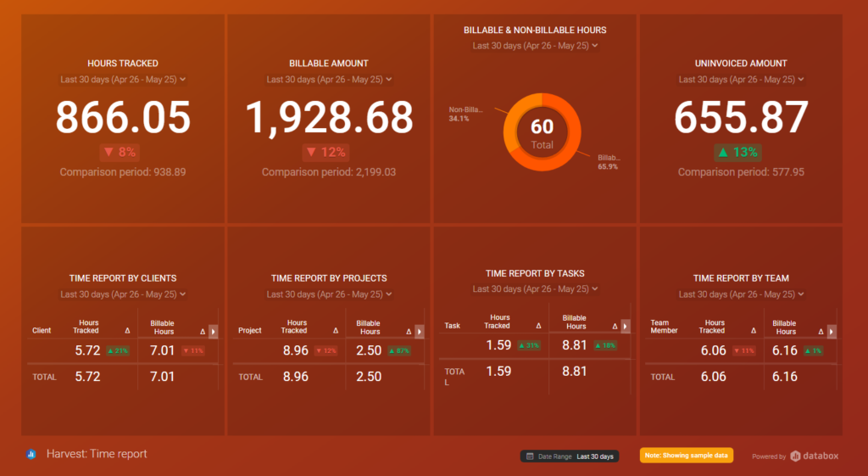Image resolution: width=868 pixels, height=476 pixels.
Task: Click TOTAL value 8.96 in Projects table
Action: click(x=296, y=377)
